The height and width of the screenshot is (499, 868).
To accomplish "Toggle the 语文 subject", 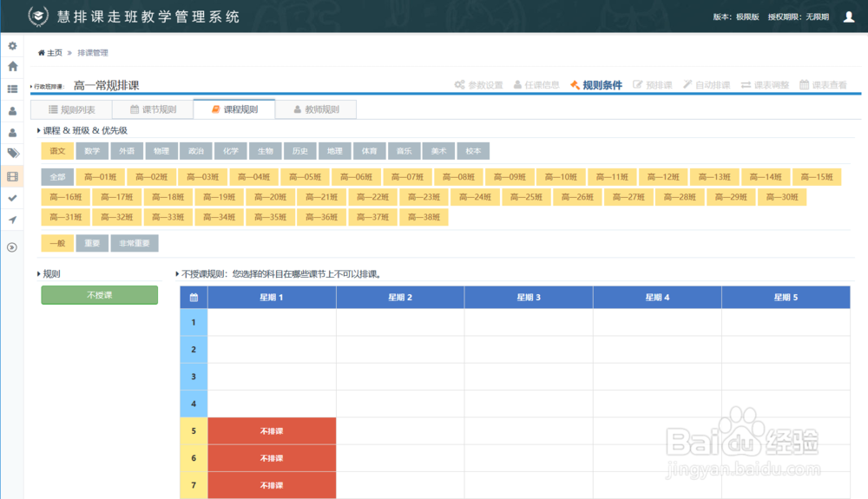I will click(57, 151).
